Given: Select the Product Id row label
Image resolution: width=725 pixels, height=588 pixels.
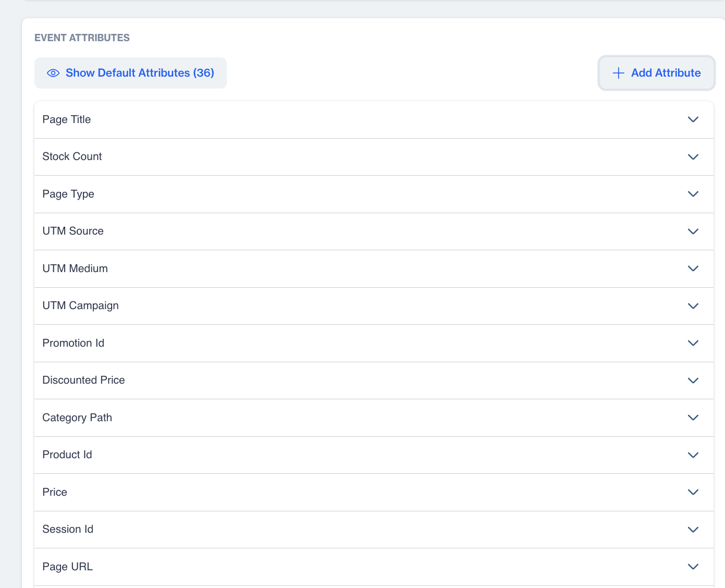Looking at the screenshot, I should [x=67, y=455].
